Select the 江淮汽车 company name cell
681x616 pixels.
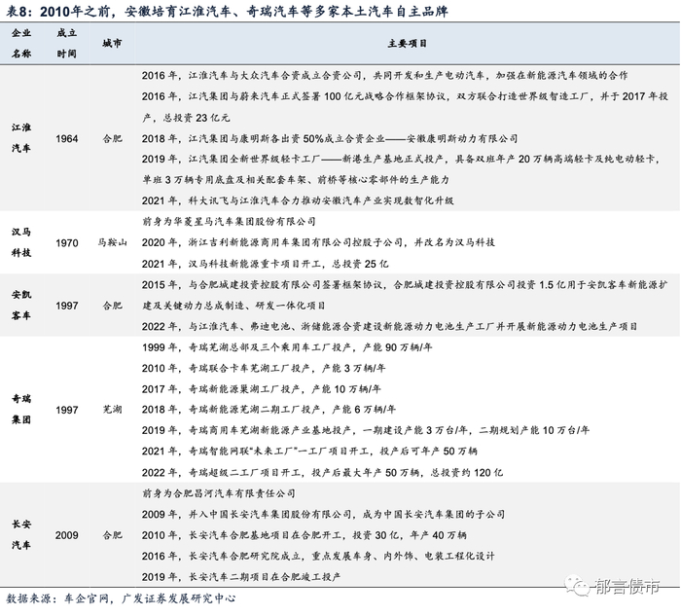(x=21, y=138)
